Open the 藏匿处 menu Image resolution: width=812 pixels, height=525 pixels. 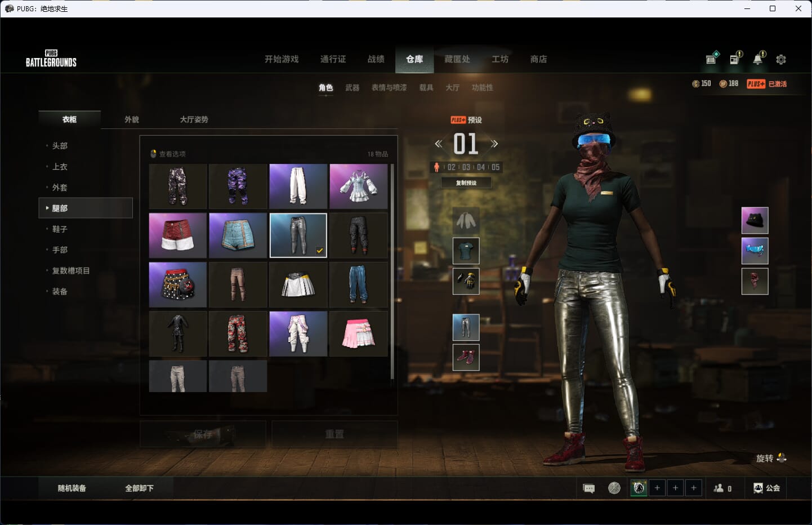[x=457, y=59]
